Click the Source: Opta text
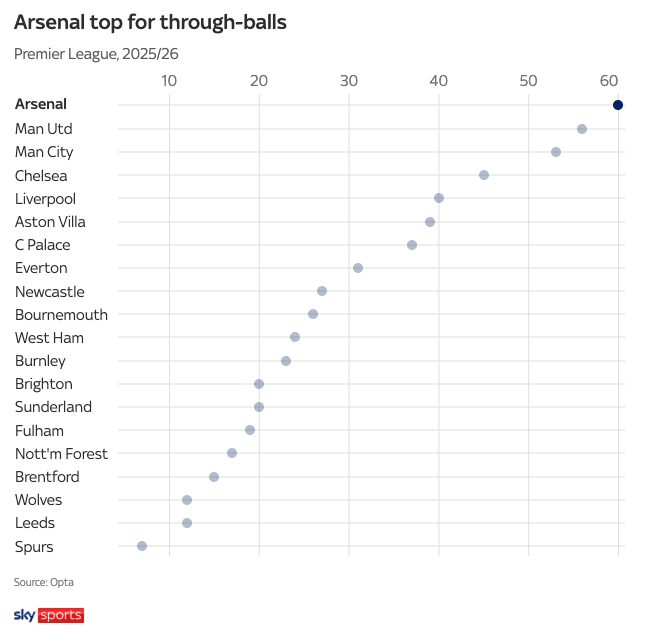 44,582
